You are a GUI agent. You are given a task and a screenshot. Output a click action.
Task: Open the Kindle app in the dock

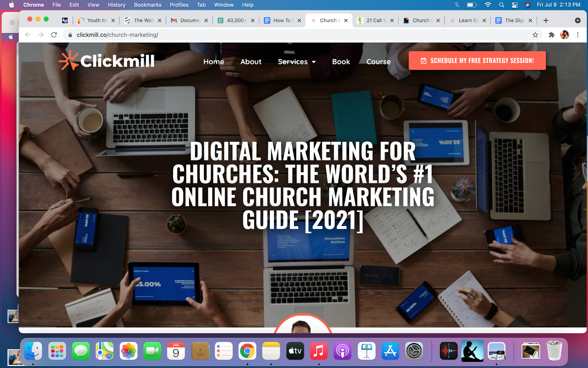click(x=473, y=351)
